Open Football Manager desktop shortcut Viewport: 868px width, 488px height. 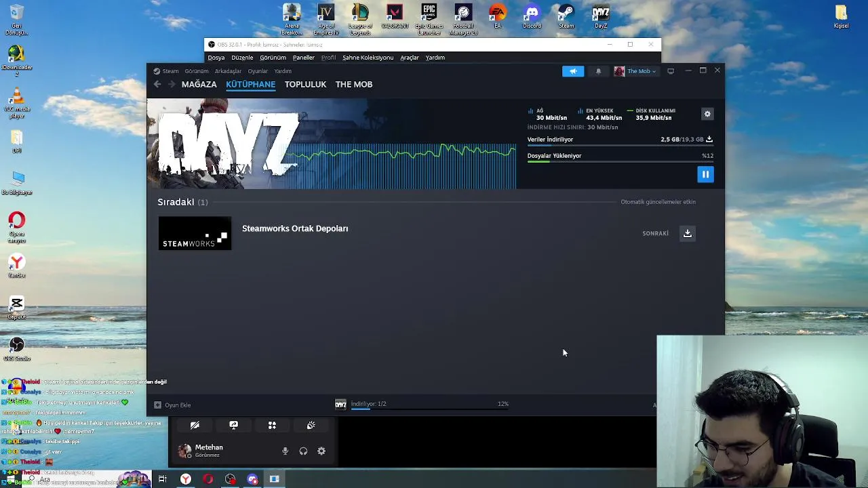464,20
